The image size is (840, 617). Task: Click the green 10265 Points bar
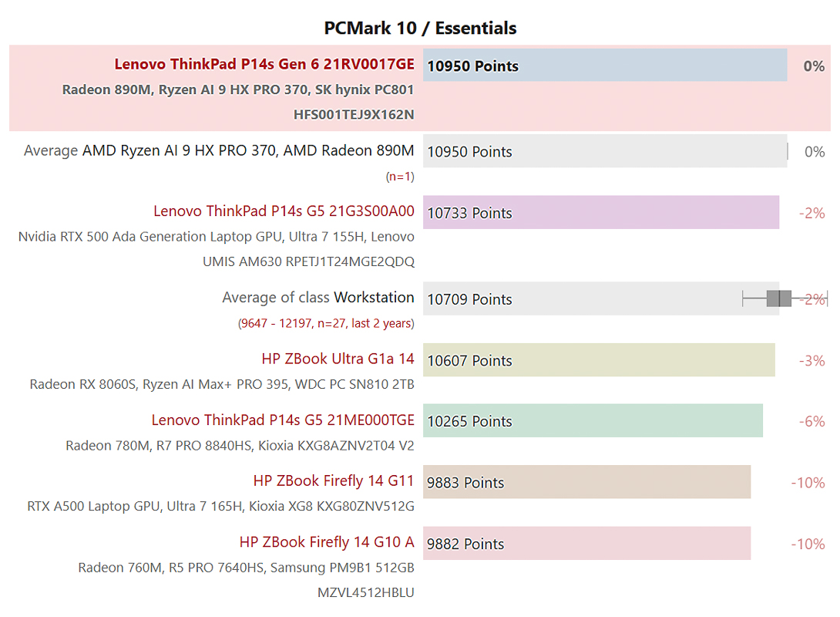click(x=593, y=421)
